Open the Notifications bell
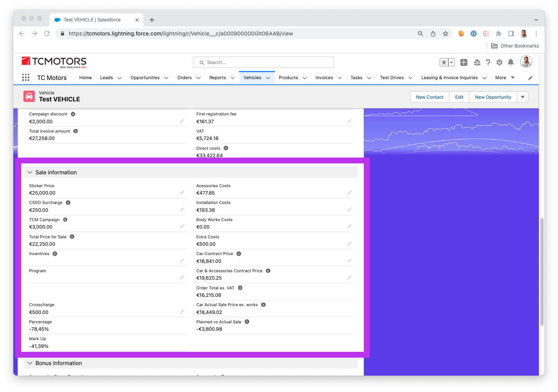558x392 pixels. (x=511, y=62)
